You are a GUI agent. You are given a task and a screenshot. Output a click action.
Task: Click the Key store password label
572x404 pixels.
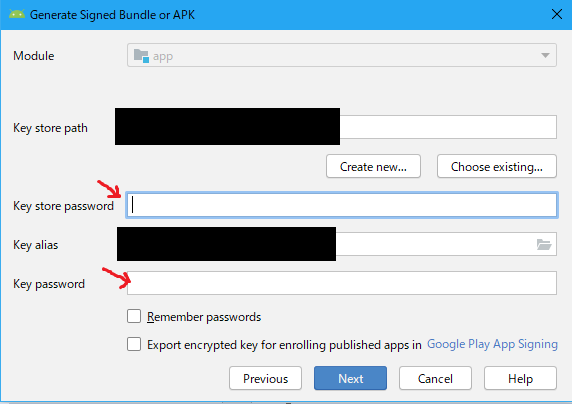(63, 206)
